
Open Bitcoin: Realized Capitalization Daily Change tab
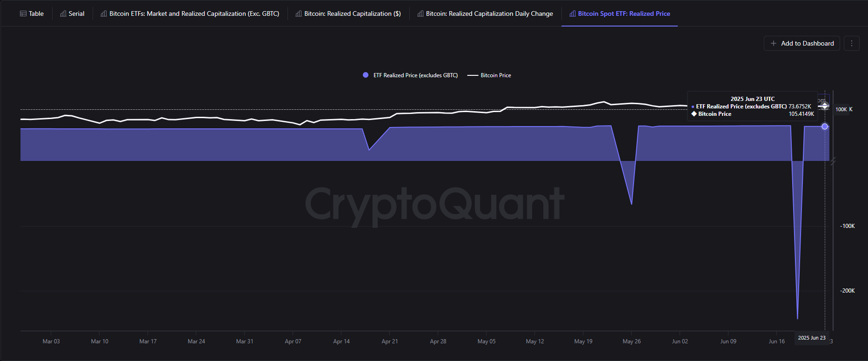(x=489, y=14)
